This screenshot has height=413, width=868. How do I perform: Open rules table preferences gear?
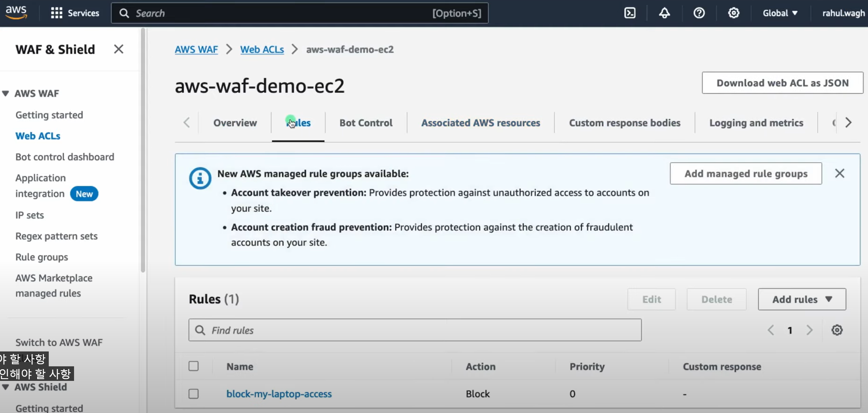[837, 330]
